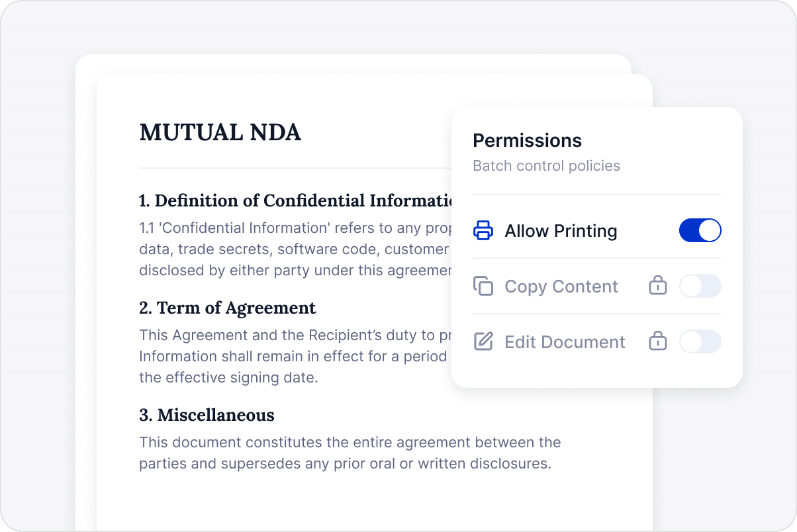Click the Edit Document label
This screenshot has width=797, height=532.
click(565, 342)
